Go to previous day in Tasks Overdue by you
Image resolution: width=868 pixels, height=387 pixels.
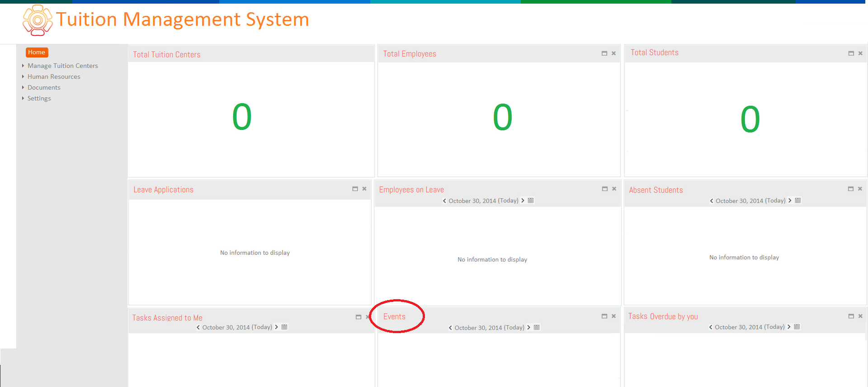pos(711,327)
